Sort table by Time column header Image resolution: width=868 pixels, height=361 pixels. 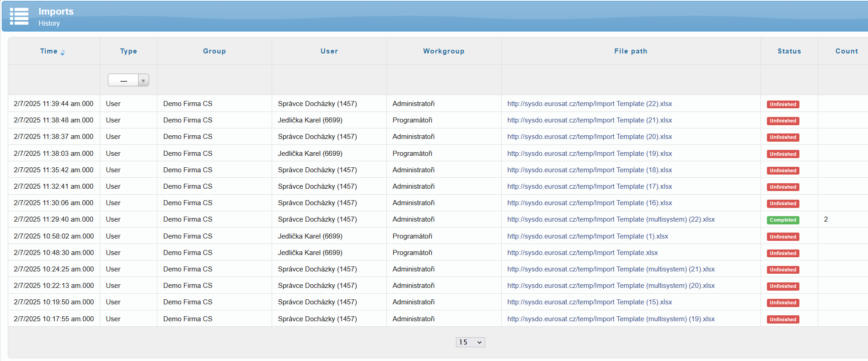49,51
